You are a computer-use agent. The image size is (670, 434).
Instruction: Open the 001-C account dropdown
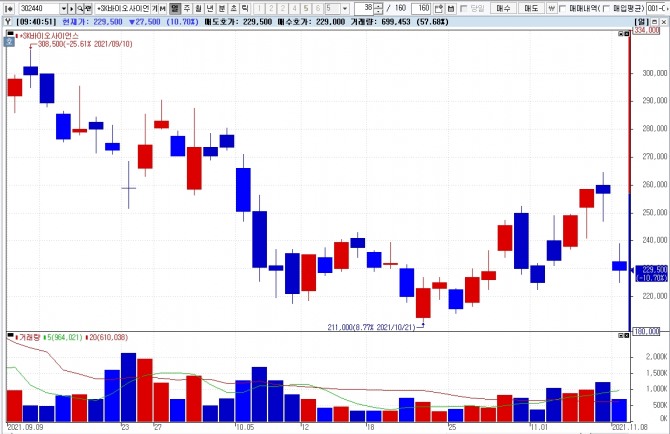[658, 9]
